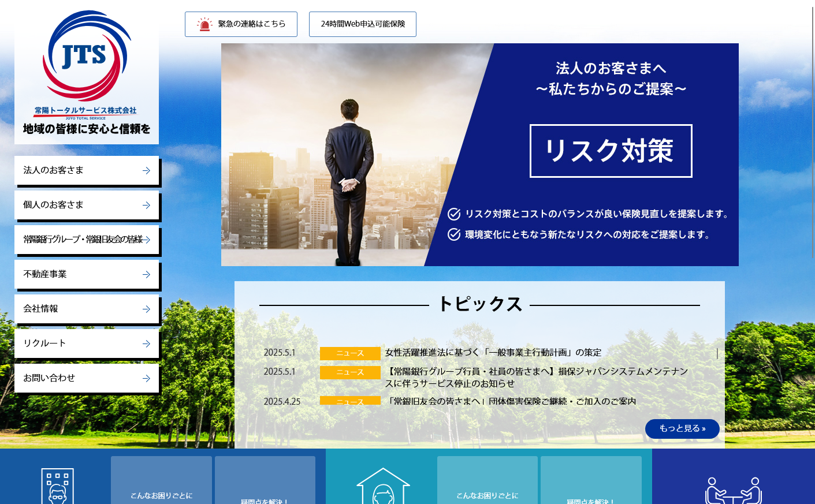Click the arrow beside リクルート
815x504 pixels.
(x=146, y=344)
